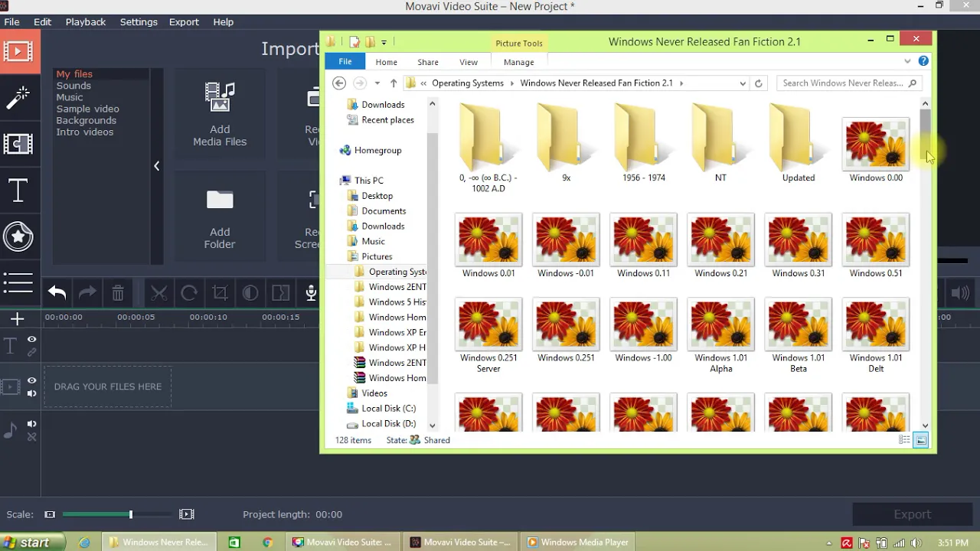Open the Titles T tab in sidebar

pos(18,191)
